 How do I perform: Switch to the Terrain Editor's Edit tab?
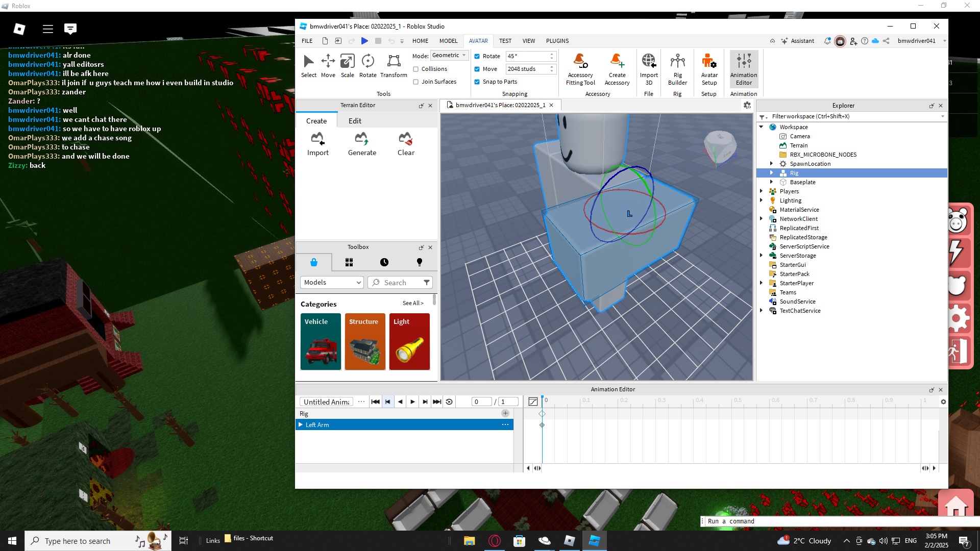[355, 121]
